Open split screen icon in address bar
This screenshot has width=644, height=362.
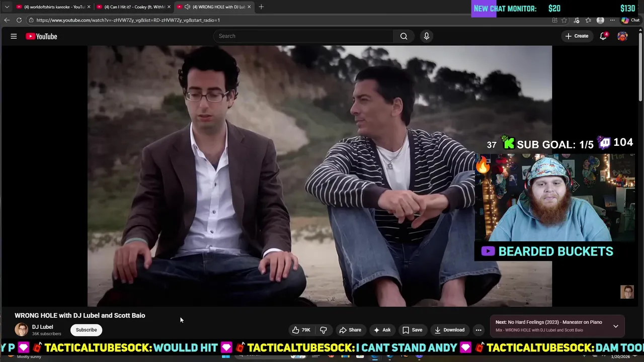(x=554, y=20)
